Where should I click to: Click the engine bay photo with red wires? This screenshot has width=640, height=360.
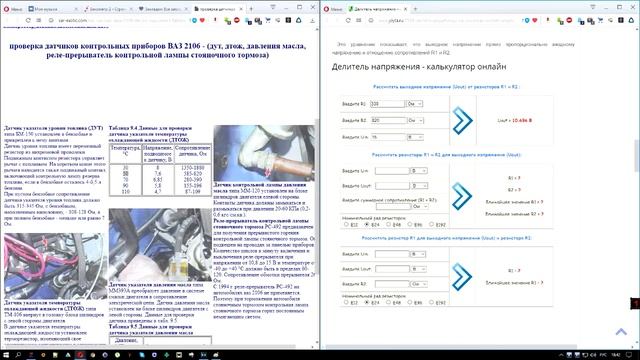click(55, 266)
